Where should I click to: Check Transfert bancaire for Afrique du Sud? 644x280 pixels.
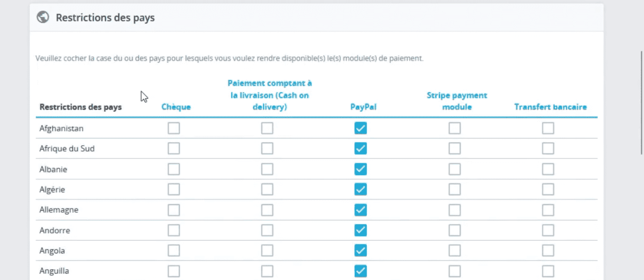[548, 149]
